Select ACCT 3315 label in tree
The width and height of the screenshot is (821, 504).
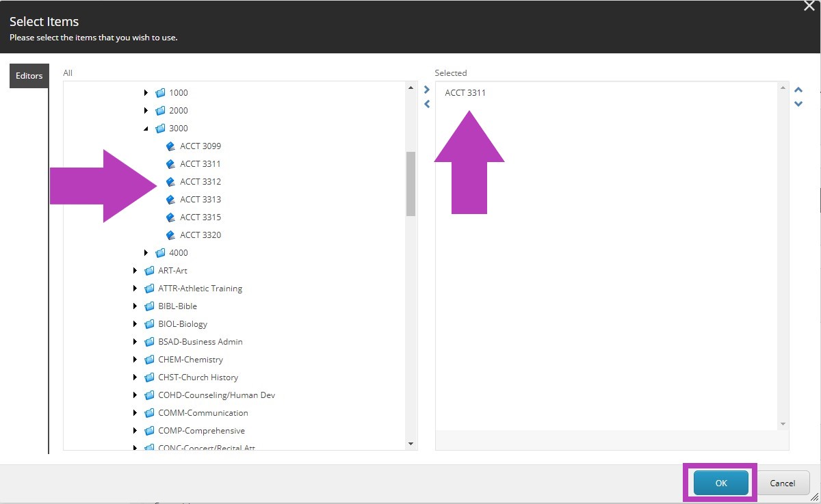(x=200, y=217)
